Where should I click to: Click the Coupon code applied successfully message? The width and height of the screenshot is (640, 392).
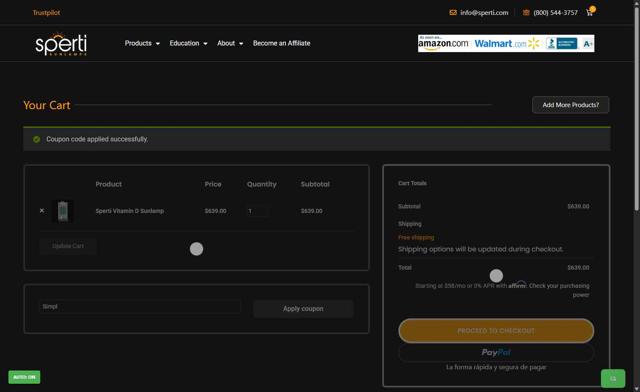[97, 139]
